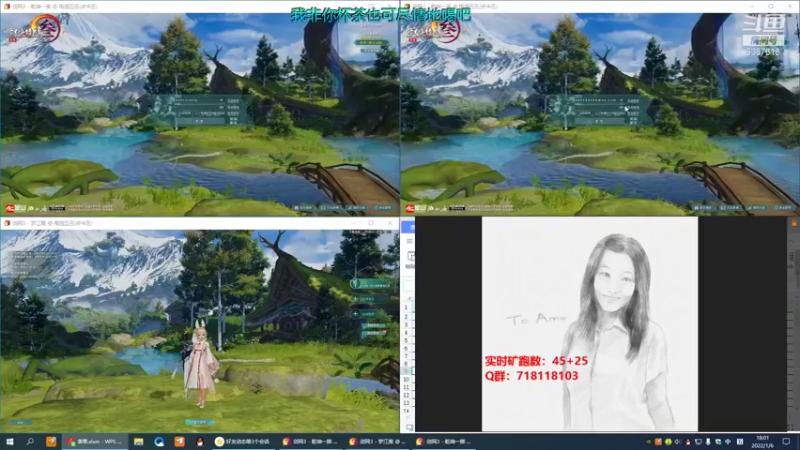Screen dimensions: 800x450
Task: Switch to the middle 剑网3 梦江南 taskbar item
Action: tap(377, 442)
